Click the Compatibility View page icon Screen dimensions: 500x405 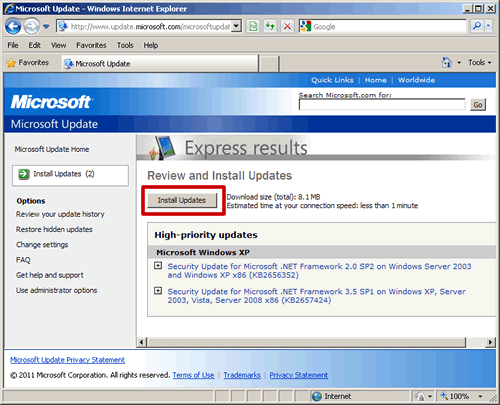[253, 26]
